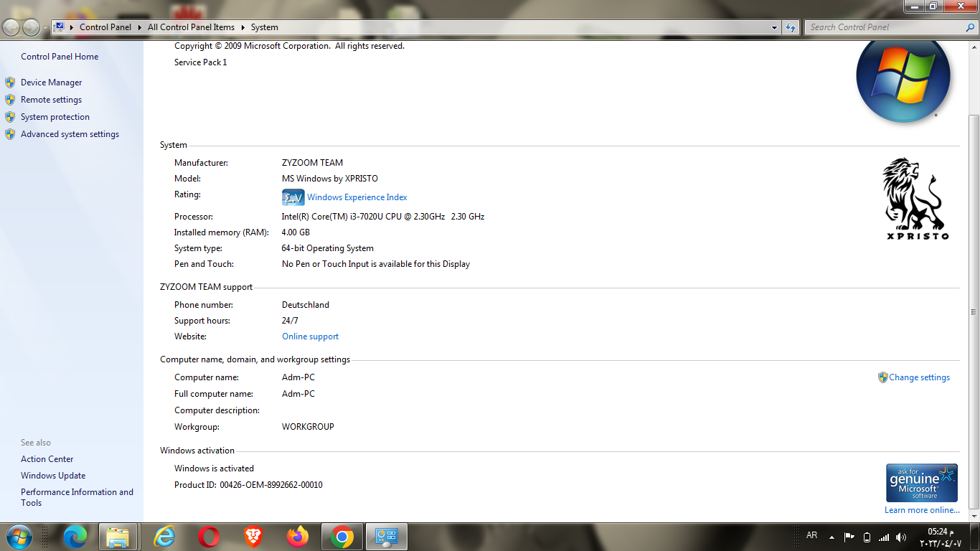Image resolution: width=980 pixels, height=551 pixels.
Task: Click the Advanced system settings shield icon
Action: point(10,134)
